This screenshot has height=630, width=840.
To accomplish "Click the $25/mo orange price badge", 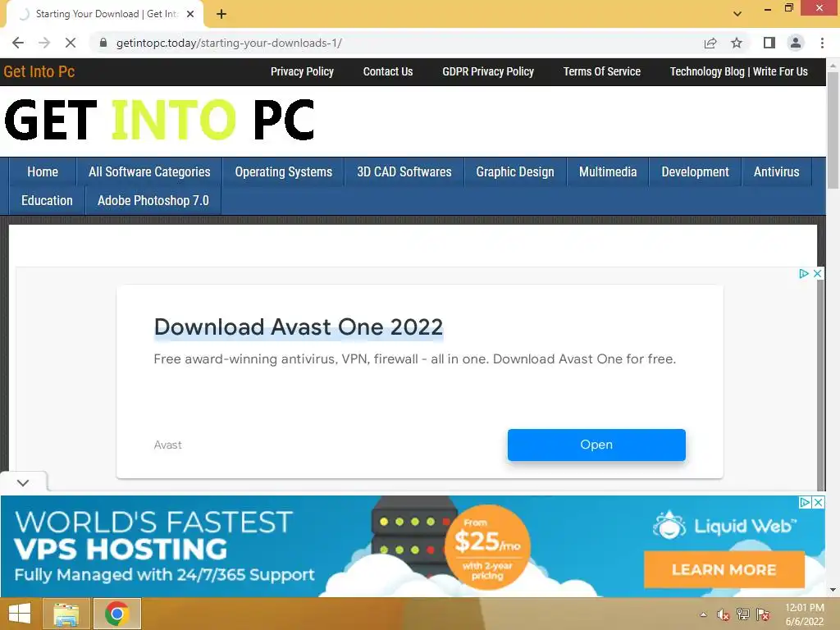I will click(487, 547).
